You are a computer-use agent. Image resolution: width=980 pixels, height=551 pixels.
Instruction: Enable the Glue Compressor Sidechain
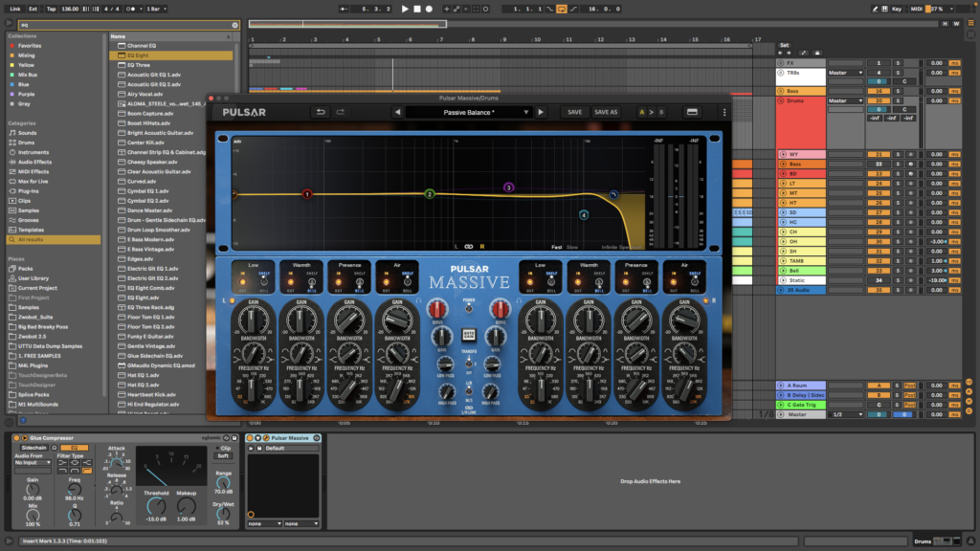pos(33,448)
